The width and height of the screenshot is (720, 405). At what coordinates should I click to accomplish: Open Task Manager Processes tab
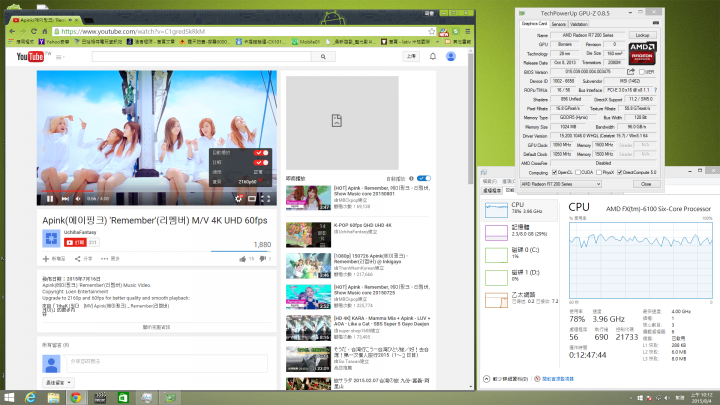[491, 190]
